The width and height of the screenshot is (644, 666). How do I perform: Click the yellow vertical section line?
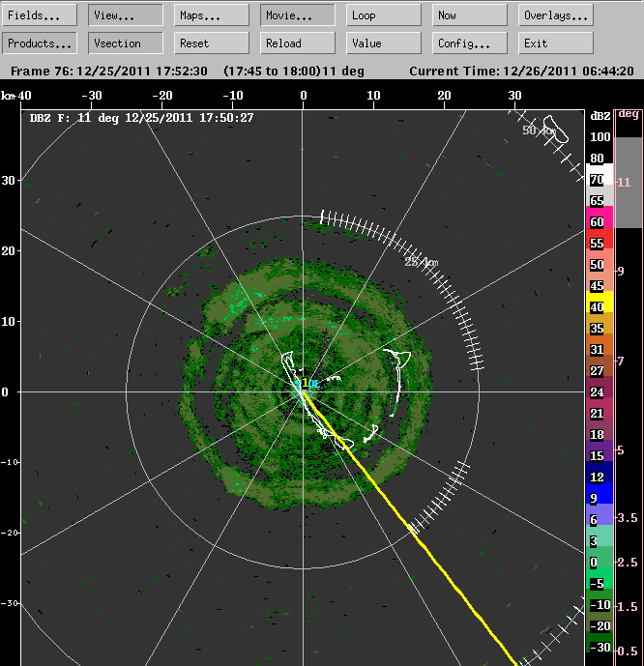click(x=409, y=528)
